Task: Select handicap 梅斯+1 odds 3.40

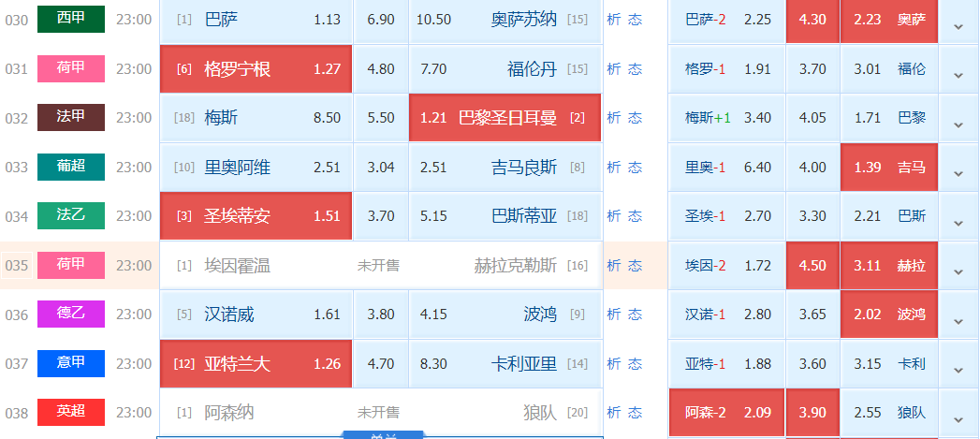Action: (726, 118)
